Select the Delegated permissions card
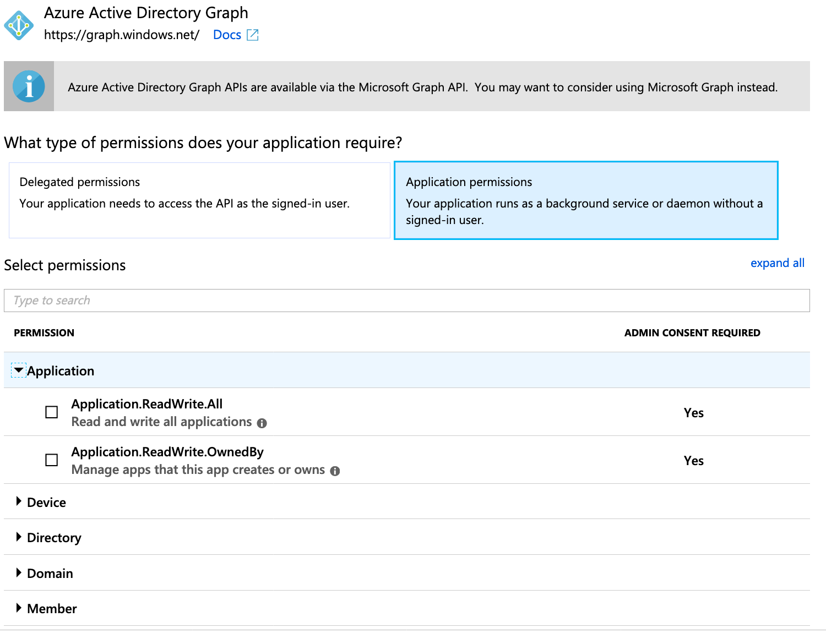Viewport: 826px width, 644px height. 199,200
